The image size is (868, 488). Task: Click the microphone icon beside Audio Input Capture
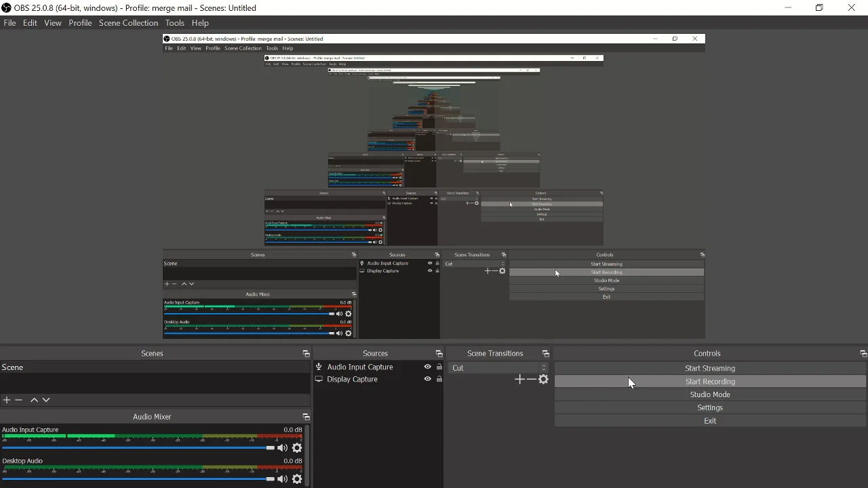tap(319, 367)
